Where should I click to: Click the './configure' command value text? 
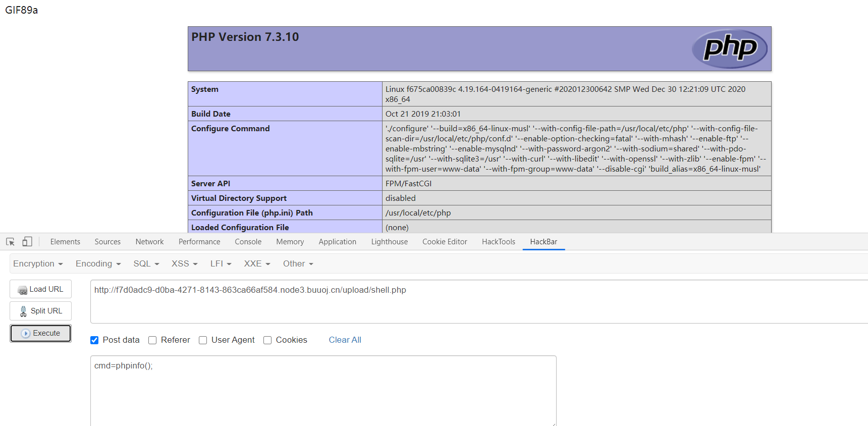[x=575, y=149]
